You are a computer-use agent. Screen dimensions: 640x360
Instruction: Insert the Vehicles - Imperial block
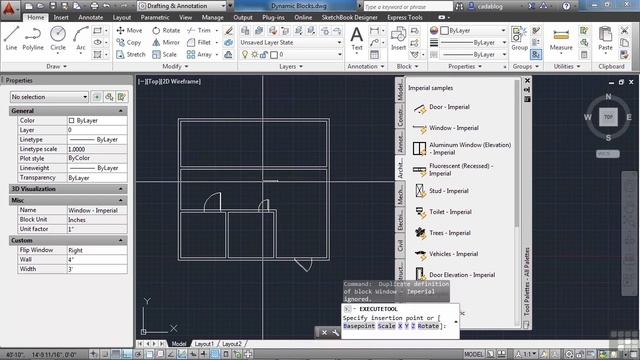[446, 254]
